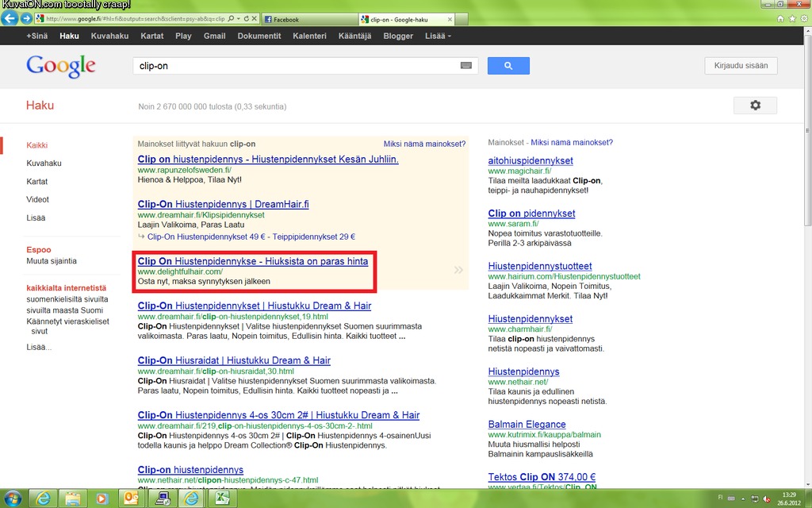
Task: Open the settings gear options
Action: click(x=754, y=106)
